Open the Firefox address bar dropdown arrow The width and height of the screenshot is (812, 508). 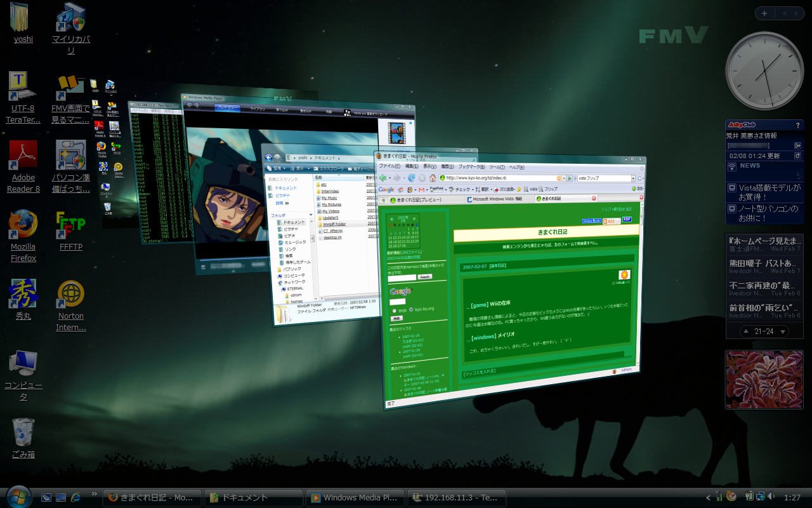(564, 178)
